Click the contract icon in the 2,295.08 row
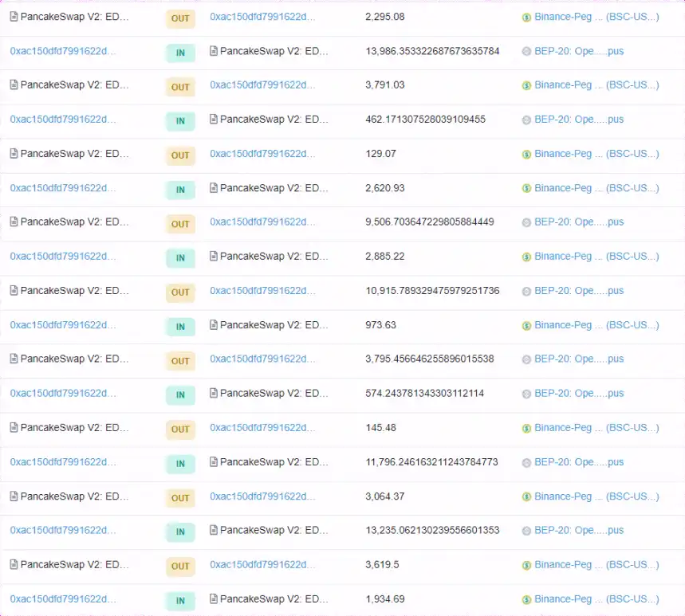This screenshot has width=685, height=616. pos(14,17)
